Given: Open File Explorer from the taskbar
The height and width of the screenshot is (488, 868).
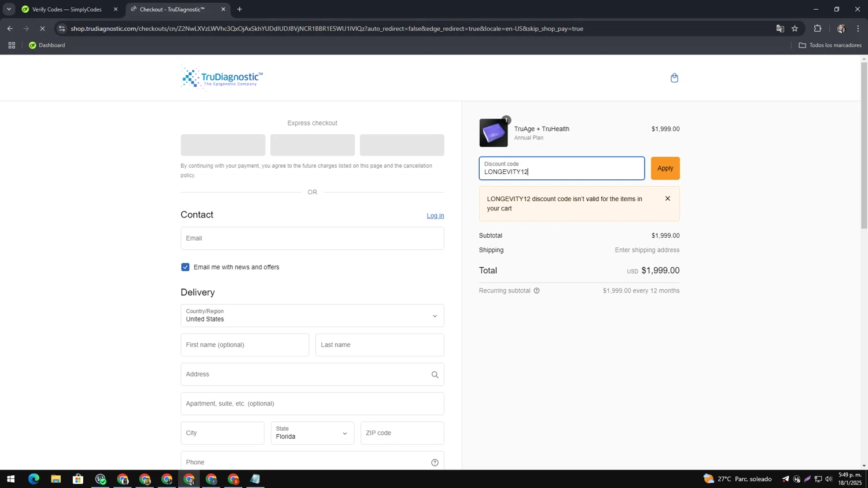Looking at the screenshot, I should [x=56, y=479].
